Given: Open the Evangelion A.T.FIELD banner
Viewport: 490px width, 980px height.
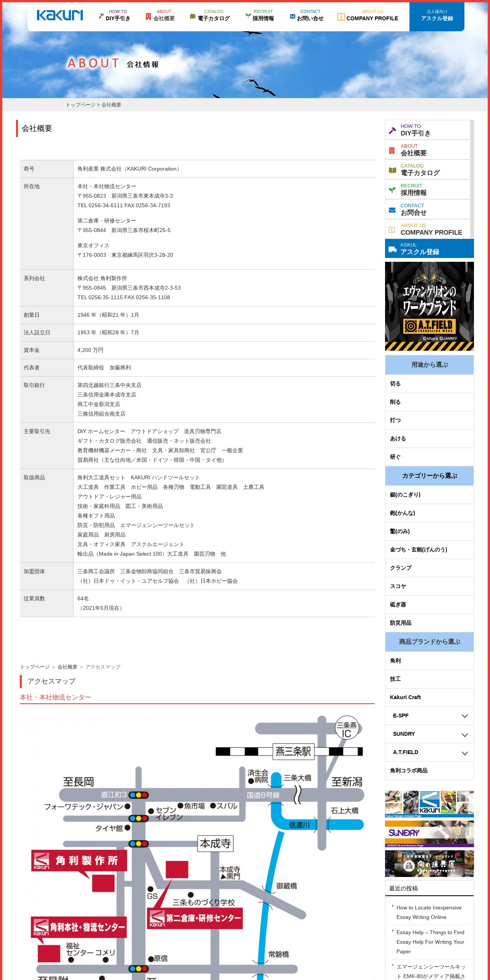Looking at the screenshot, I should [429, 306].
